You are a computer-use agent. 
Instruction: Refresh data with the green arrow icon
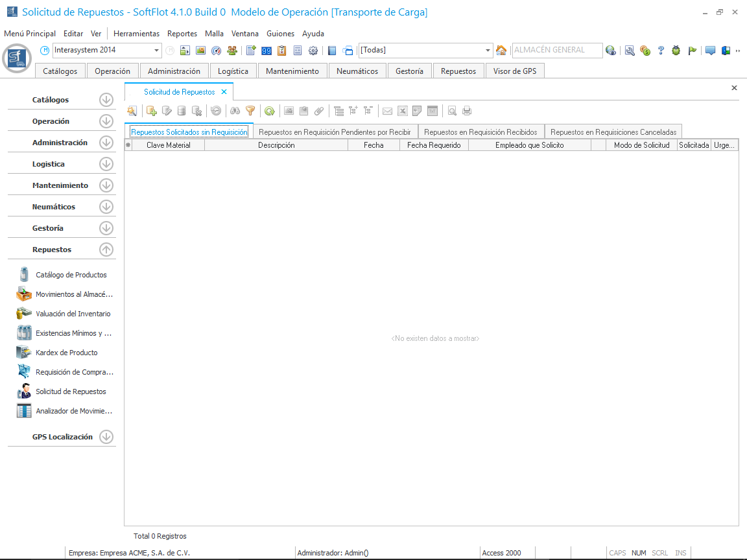pos(269,111)
